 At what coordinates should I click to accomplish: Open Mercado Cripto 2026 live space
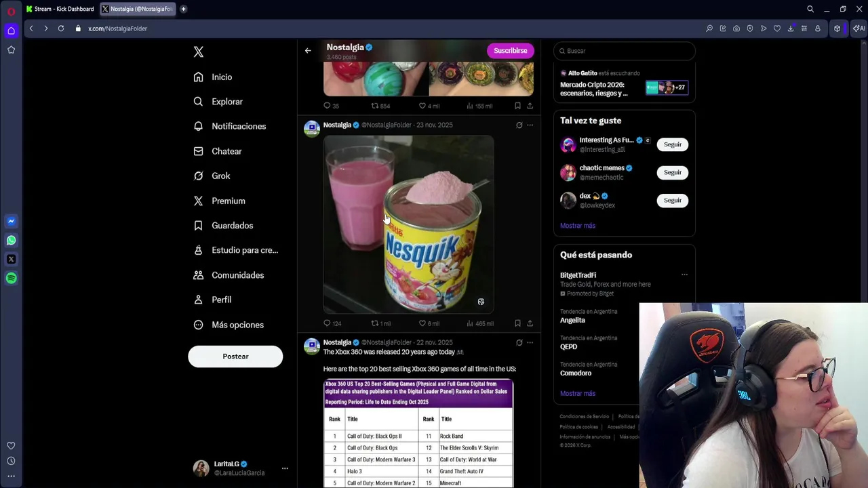tap(624, 85)
